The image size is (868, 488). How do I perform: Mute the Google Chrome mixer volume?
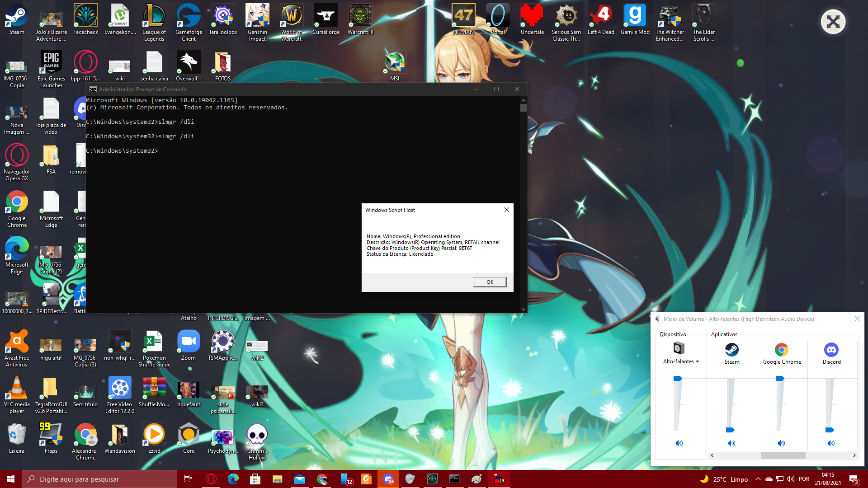(781, 443)
